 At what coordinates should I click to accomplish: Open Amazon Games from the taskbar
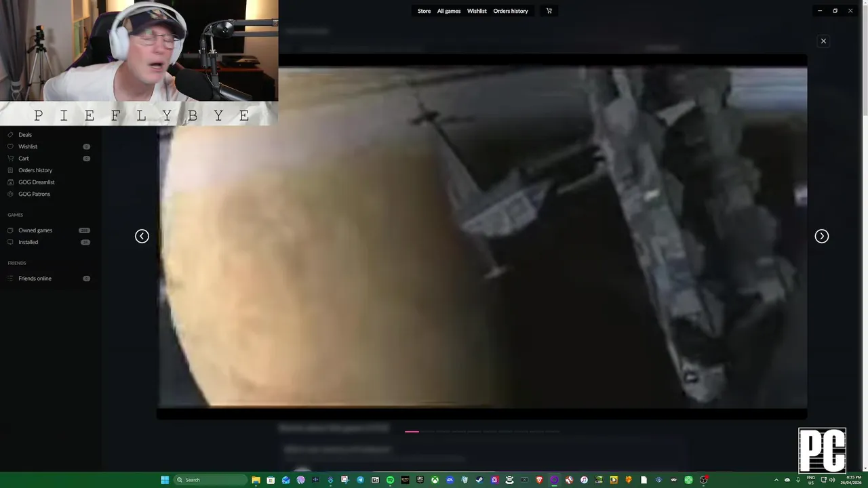405,480
